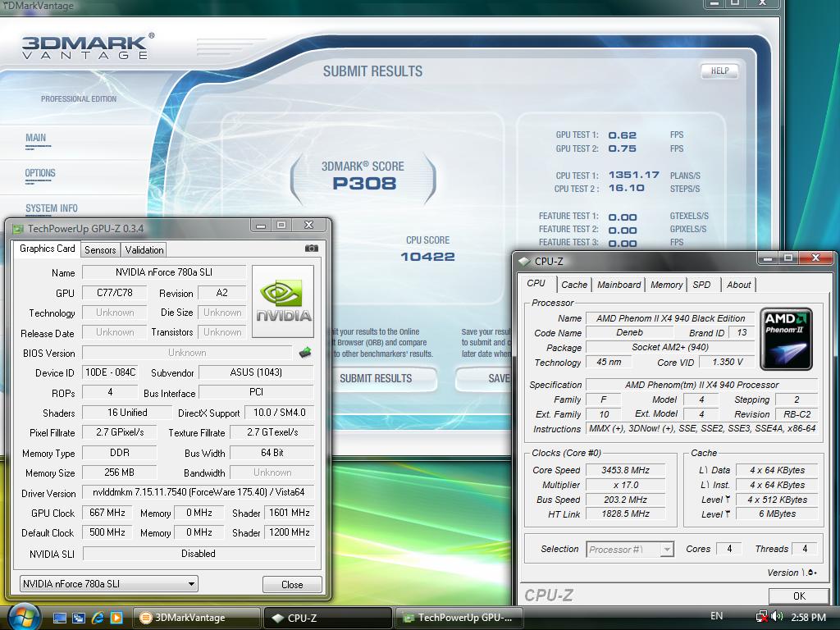840x630 pixels.
Task: Click the NVIDIA logo in GPU-Z
Action: point(283,302)
